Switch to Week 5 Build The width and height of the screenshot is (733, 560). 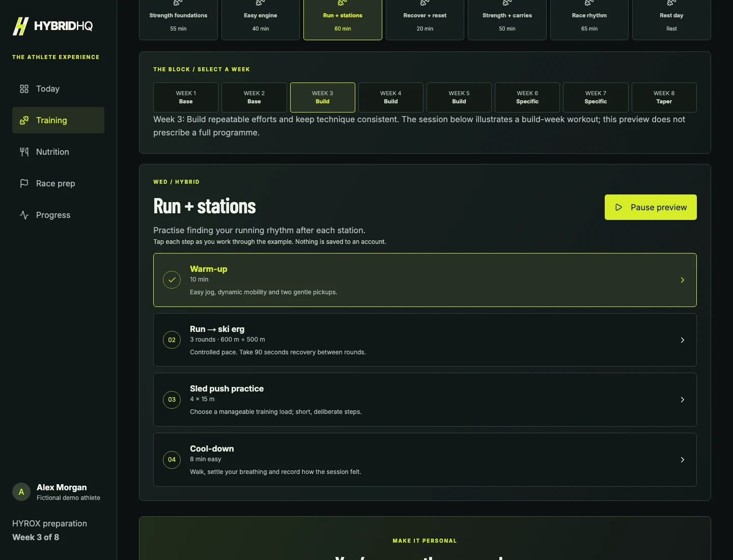click(459, 97)
